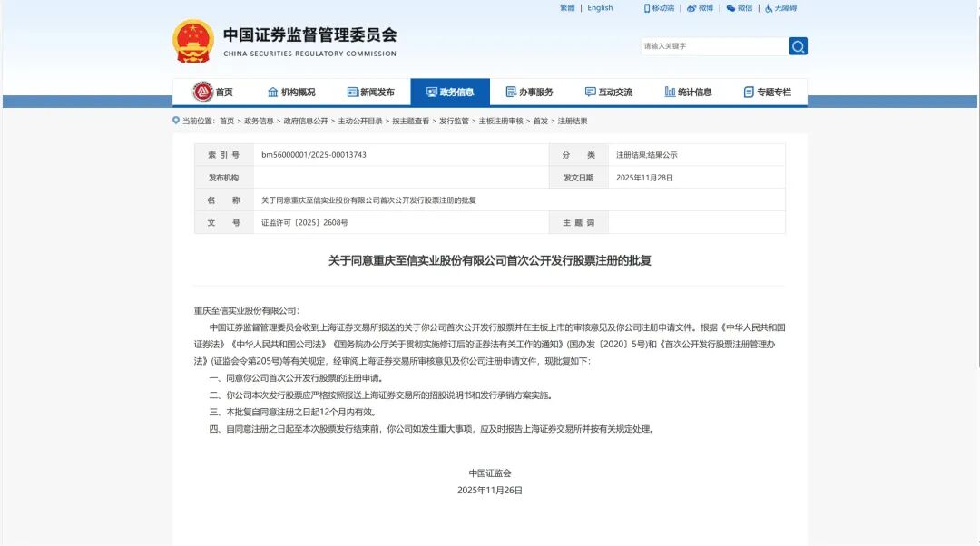Viewport: 980px width, 546px height.
Task: Open the 统计信息 navigation tab
Action: (x=688, y=93)
